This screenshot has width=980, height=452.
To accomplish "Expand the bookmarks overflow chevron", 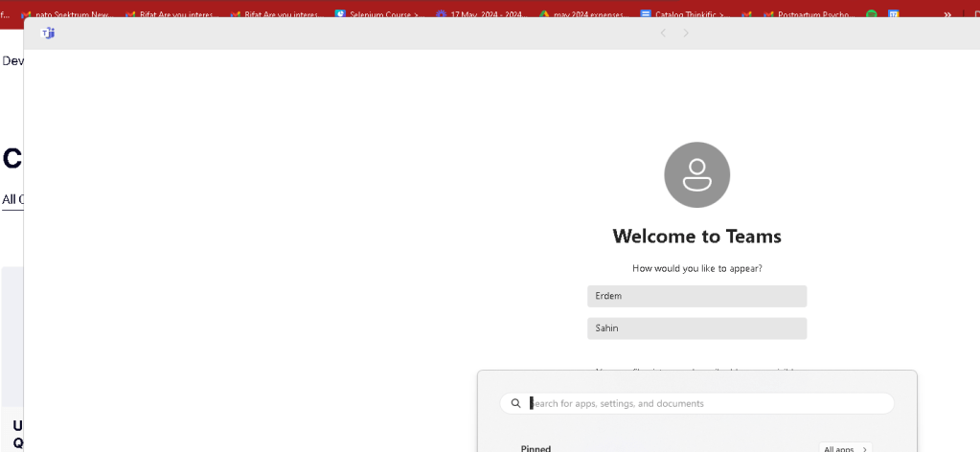I will (947, 14).
